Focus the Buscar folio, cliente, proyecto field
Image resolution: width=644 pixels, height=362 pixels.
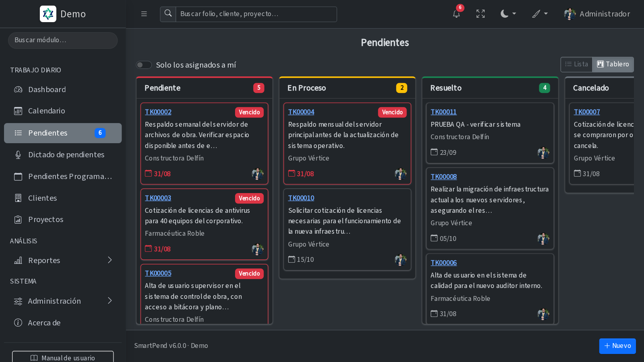click(256, 14)
